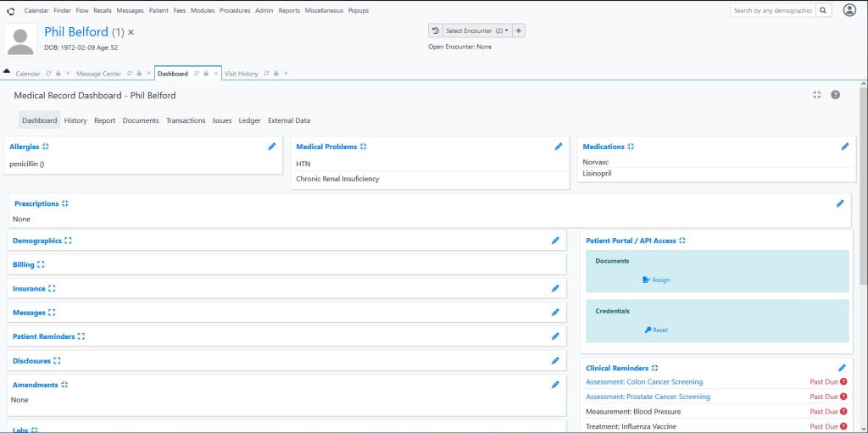Refresh the Dashboard tab icon
868x433 pixels.
[x=196, y=74]
